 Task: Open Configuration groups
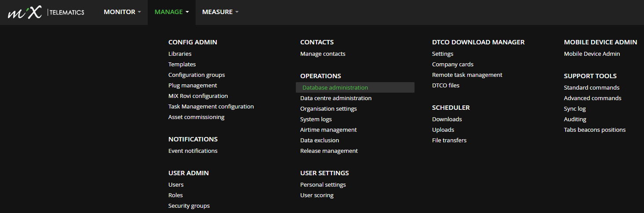(x=196, y=75)
